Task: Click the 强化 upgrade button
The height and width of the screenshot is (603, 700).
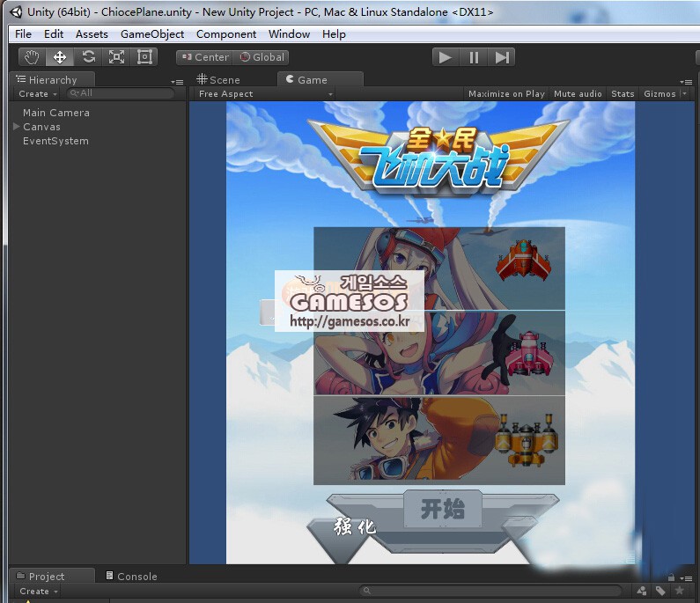Action: pyautogui.click(x=355, y=527)
